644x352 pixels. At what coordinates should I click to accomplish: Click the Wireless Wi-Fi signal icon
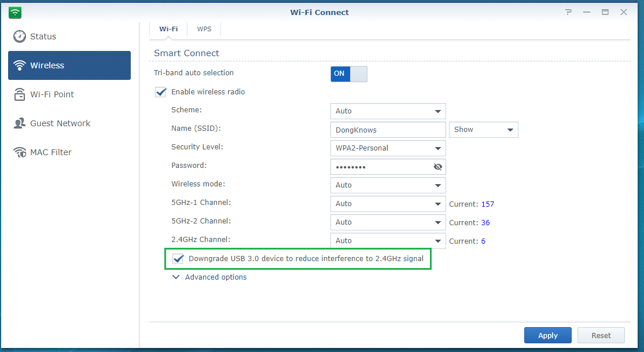[20, 65]
